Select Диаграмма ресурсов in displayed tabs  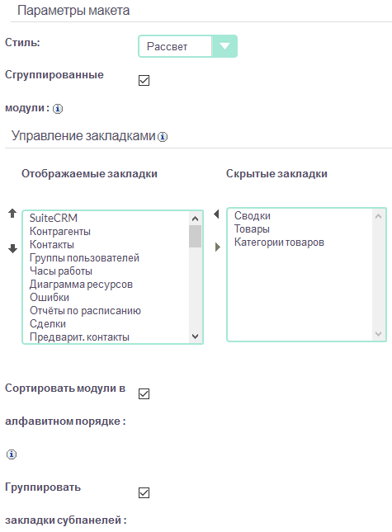pyautogui.click(x=81, y=285)
